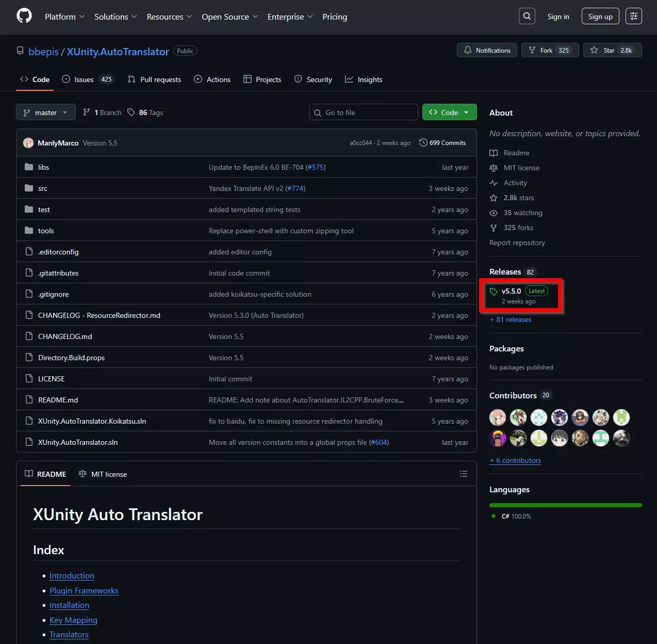Click the first contributor avatar
This screenshot has width=657, height=644.
coord(498,417)
